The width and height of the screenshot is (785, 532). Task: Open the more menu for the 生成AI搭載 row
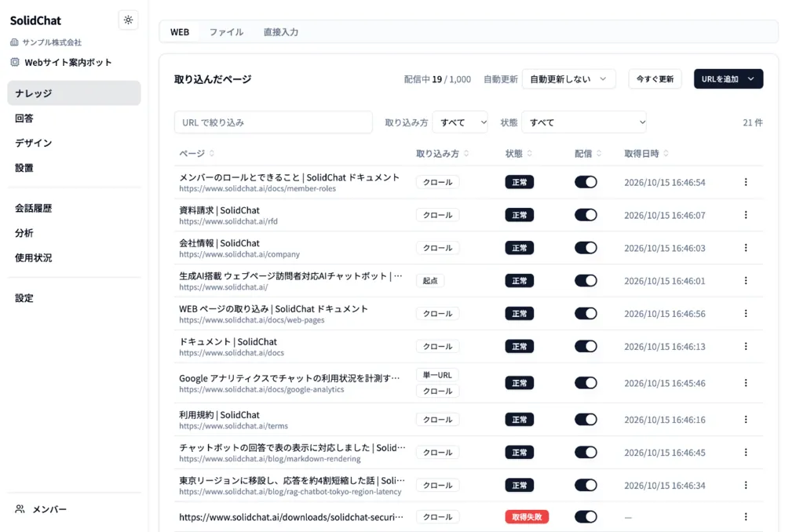pyautogui.click(x=746, y=281)
